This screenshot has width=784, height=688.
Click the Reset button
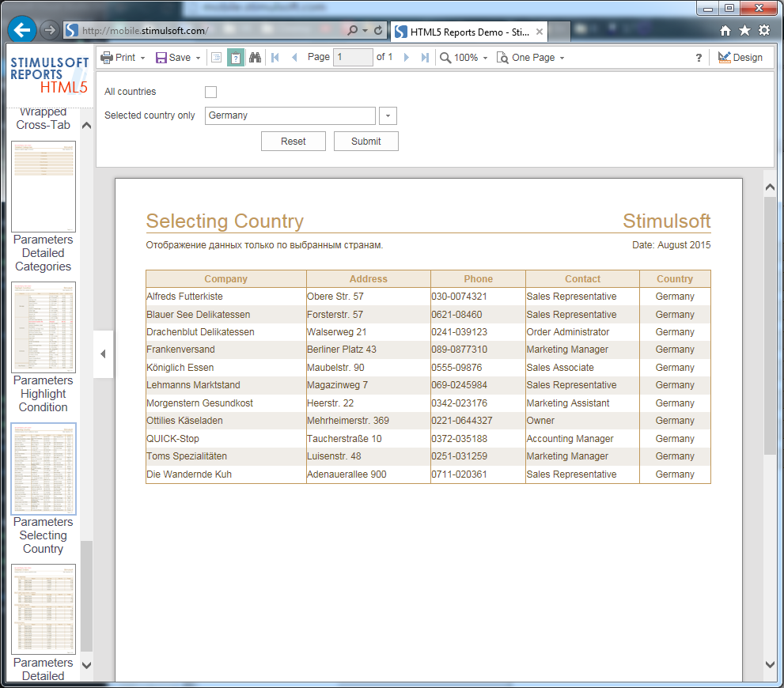(293, 142)
